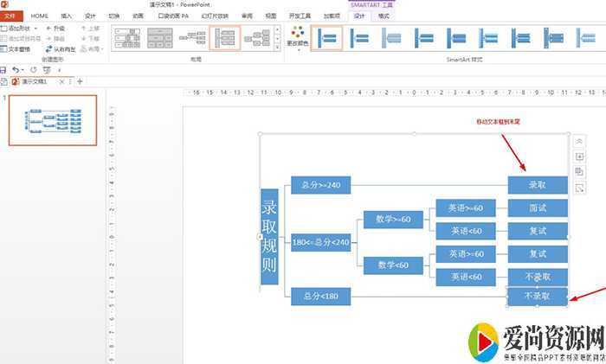Viewport: 606px width, 364px height.
Task: Click the plus icon beside the SmartArt
Action: pyautogui.click(x=579, y=156)
